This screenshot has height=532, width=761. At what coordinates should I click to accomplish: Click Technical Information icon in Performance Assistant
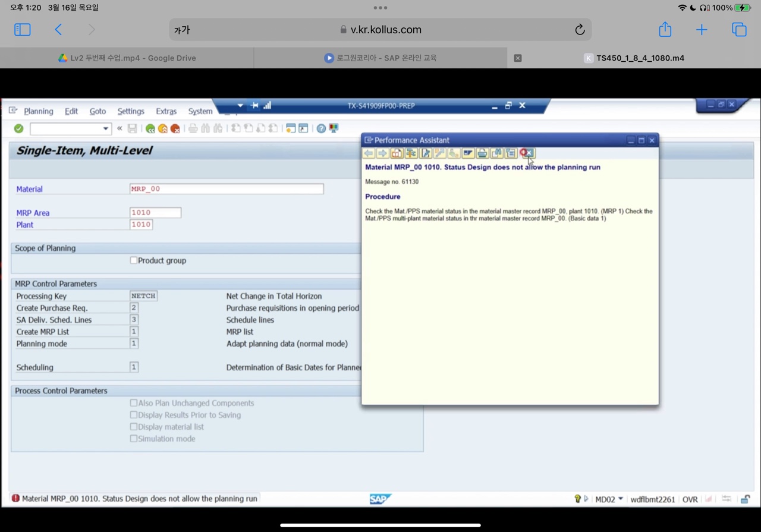[x=411, y=153]
